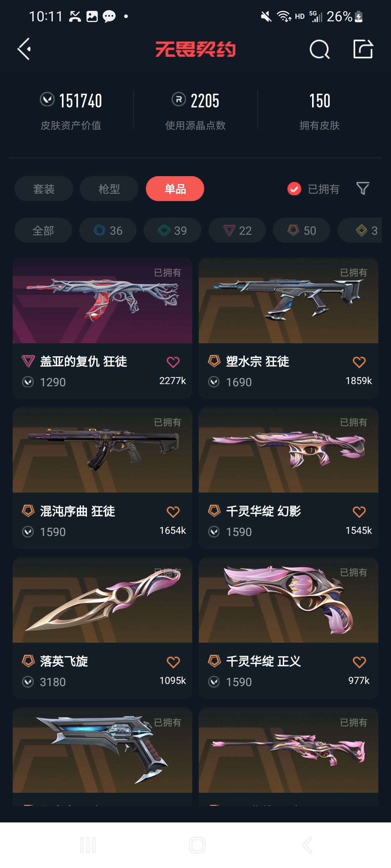The height and width of the screenshot is (868, 391).
Task: Filter by pink tier chip 22
Action: [x=237, y=230]
